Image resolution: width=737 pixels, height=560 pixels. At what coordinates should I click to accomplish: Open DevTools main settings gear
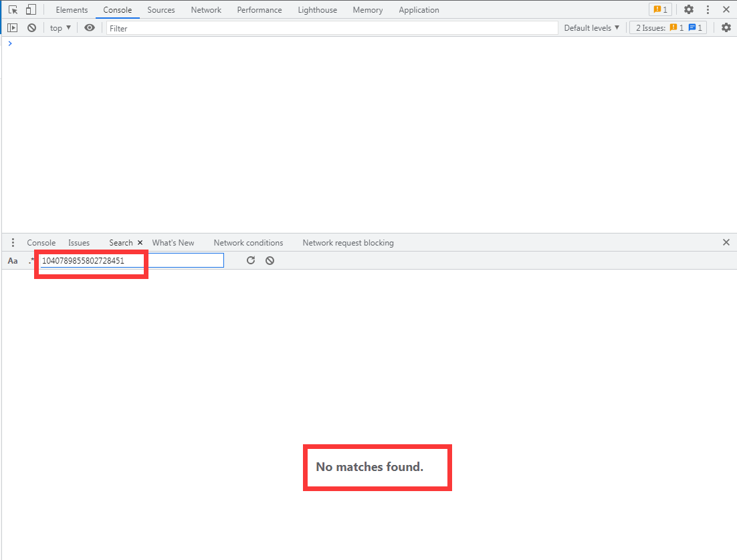689,10
